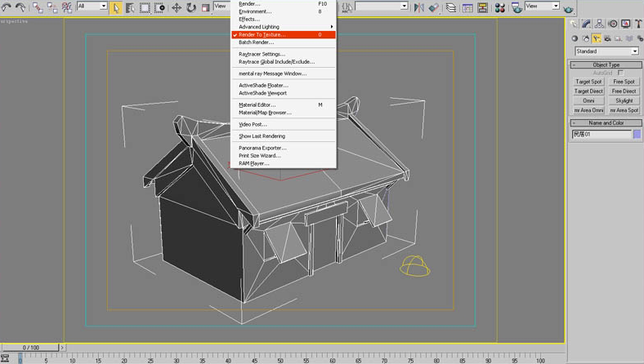Choose Render To Texture menu entry

pos(262,34)
